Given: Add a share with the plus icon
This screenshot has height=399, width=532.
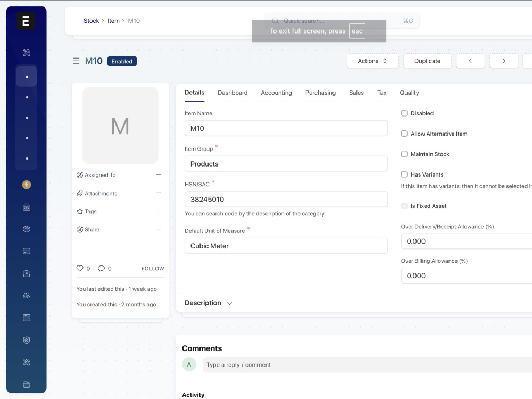Looking at the screenshot, I should (159, 229).
